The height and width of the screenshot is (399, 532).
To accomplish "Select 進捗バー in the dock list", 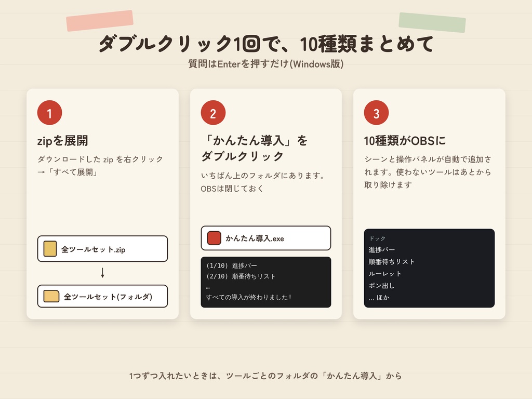I will (382, 250).
